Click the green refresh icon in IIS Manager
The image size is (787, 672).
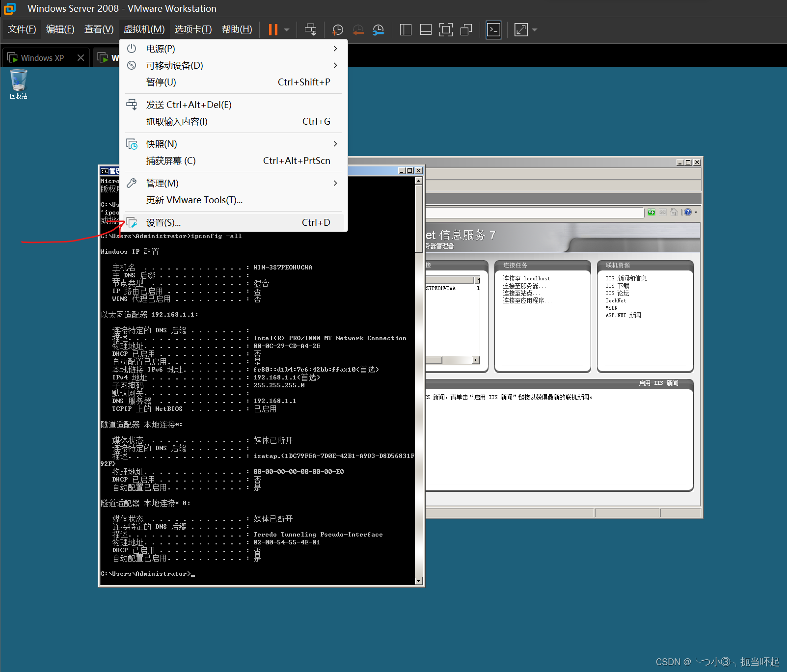click(x=651, y=212)
